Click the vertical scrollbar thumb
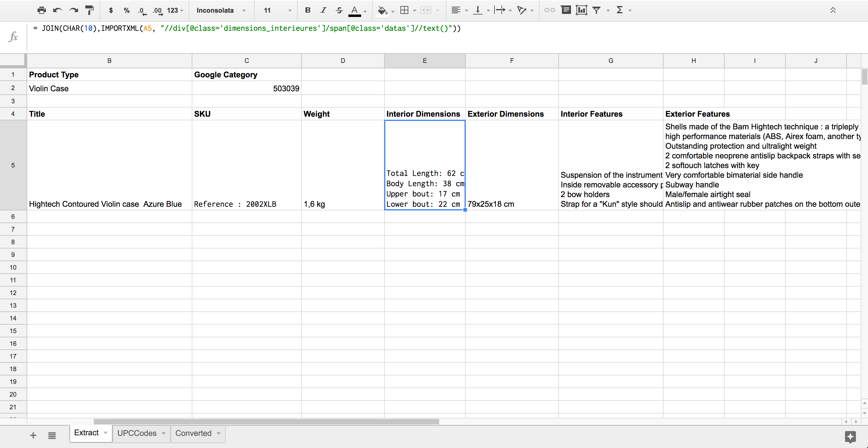Image resolution: width=868 pixels, height=448 pixels. (864, 76)
